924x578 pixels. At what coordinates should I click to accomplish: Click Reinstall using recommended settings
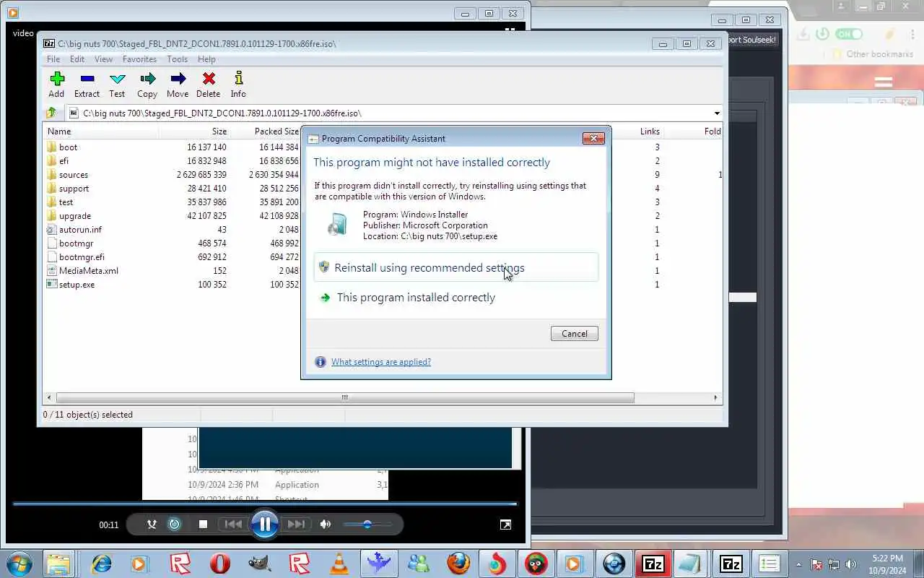(456, 267)
